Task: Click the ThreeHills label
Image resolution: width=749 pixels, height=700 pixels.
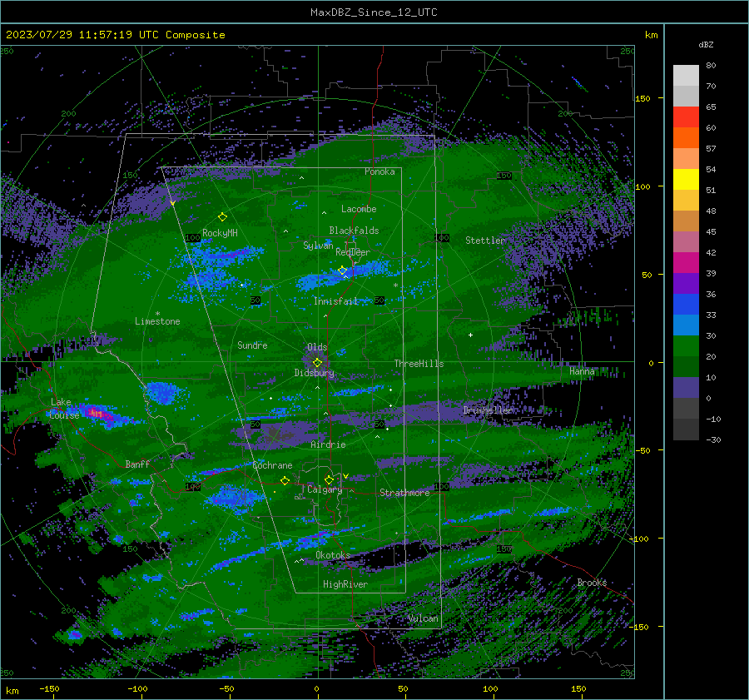Action: 419,364
